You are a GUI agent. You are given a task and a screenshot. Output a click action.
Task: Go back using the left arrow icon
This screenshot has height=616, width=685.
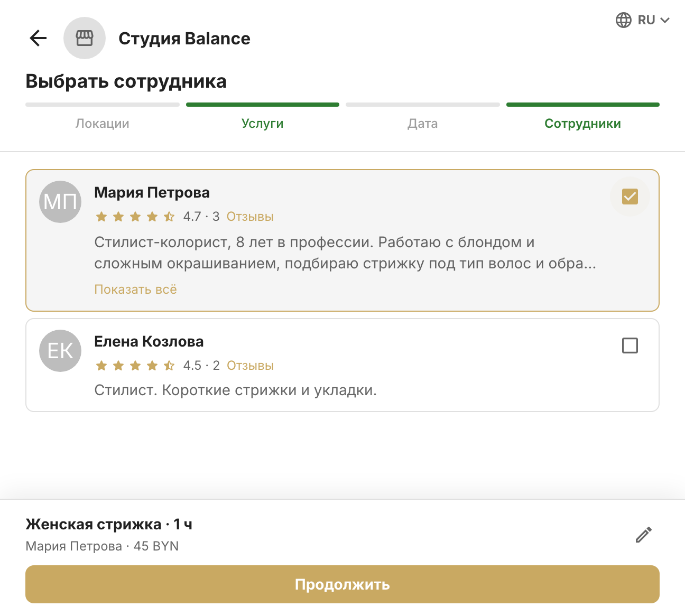[38, 38]
